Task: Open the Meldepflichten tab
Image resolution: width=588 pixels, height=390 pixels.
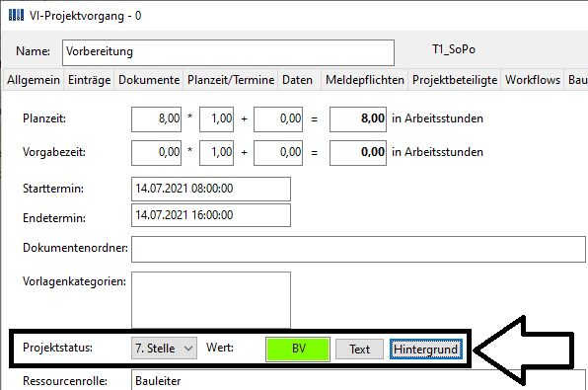Action: [364, 80]
